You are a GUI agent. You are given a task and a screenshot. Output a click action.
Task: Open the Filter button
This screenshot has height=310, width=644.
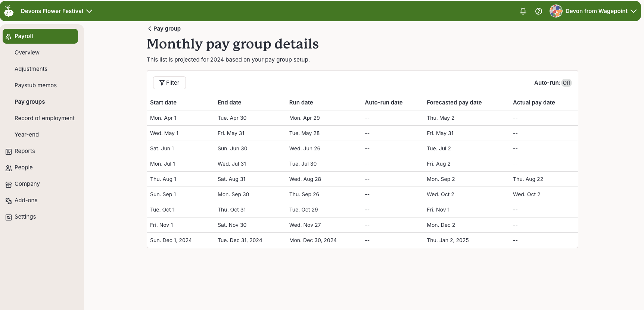click(x=169, y=83)
